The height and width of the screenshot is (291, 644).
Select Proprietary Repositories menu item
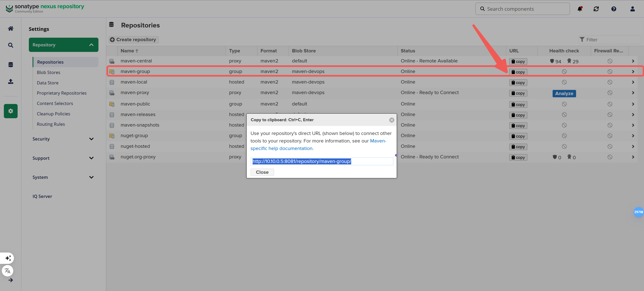click(62, 93)
